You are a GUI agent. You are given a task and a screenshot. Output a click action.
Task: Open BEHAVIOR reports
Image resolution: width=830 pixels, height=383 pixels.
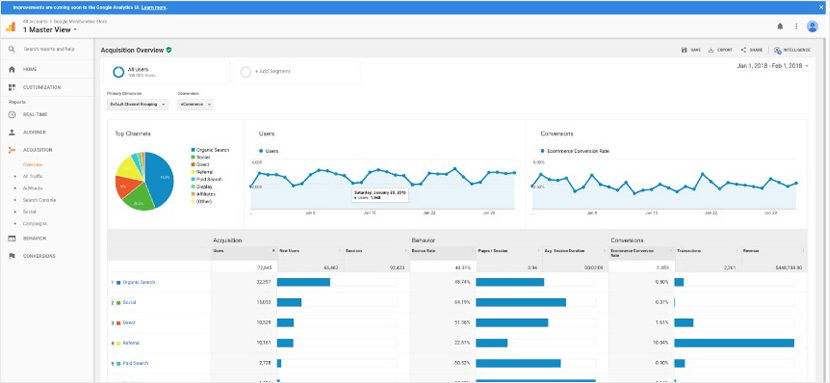pyautogui.click(x=34, y=238)
